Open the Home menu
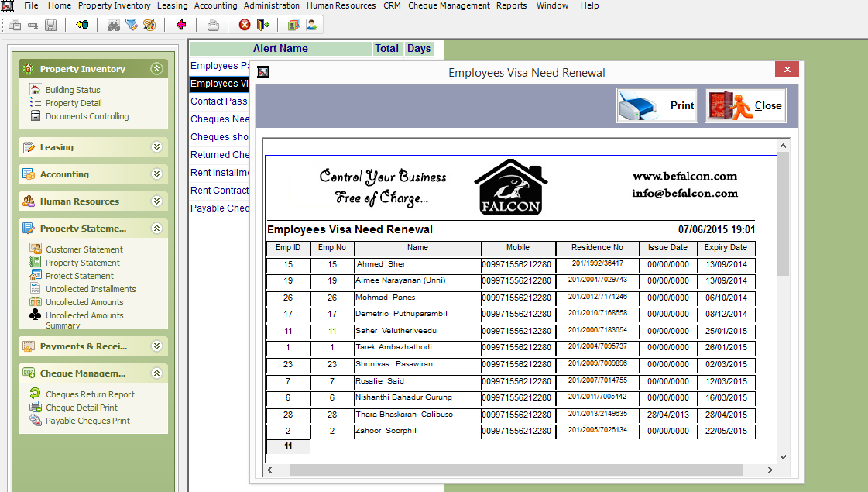 pyautogui.click(x=59, y=5)
